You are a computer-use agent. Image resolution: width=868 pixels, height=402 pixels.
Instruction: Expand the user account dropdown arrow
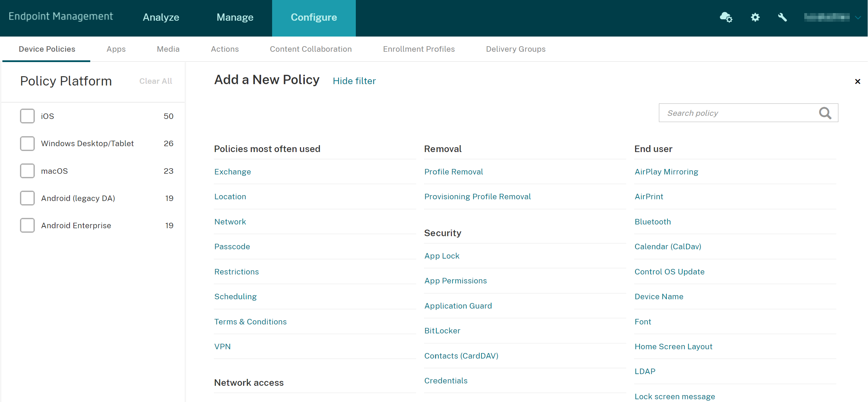tap(858, 17)
